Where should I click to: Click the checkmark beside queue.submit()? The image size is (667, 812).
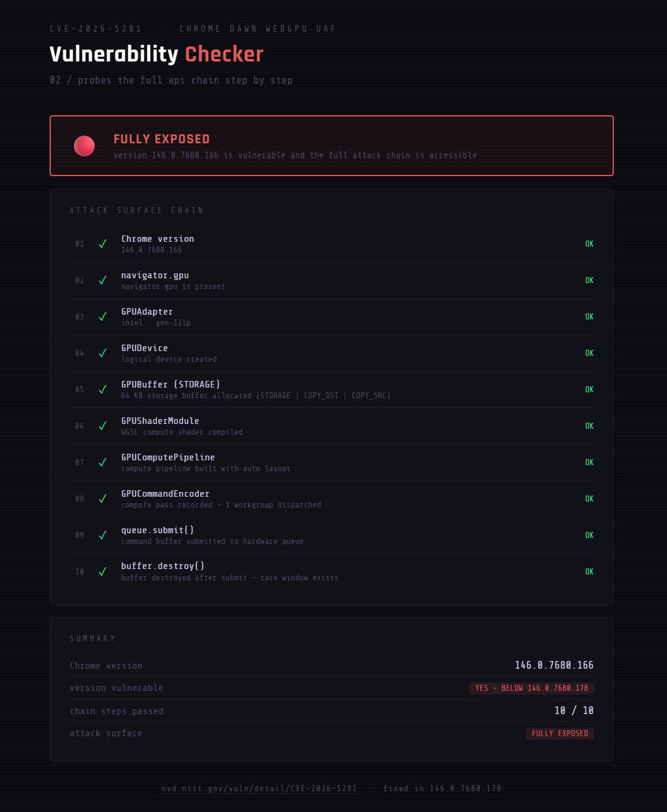(x=103, y=535)
